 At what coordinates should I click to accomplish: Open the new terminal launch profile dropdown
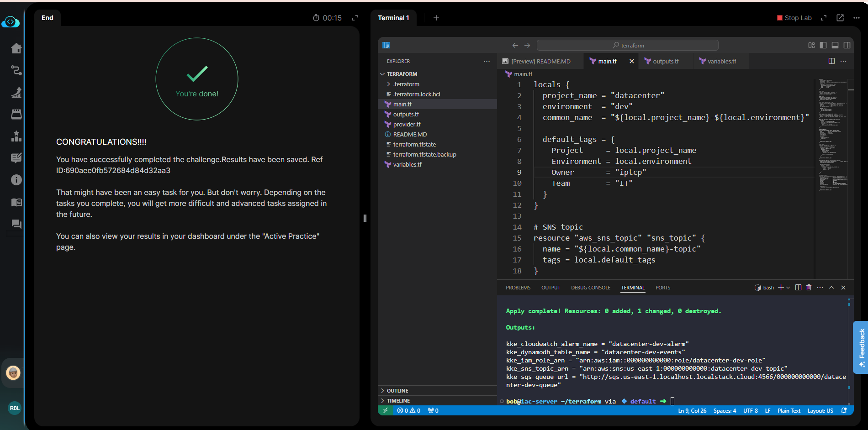click(x=788, y=288)
